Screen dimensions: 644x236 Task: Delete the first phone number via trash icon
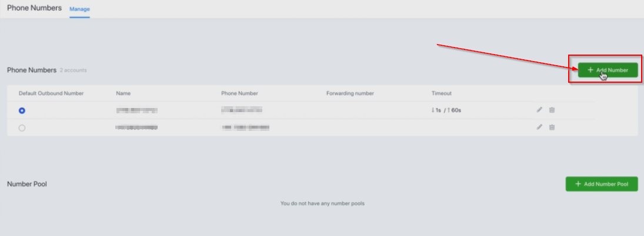[552, 110]
